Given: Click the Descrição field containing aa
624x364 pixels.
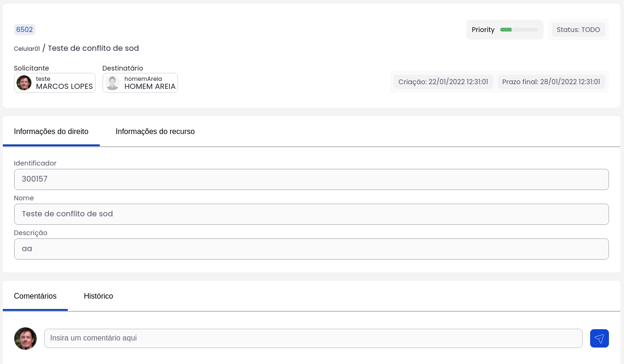Looking at the screenshot, I should pyautogui.click(x=311, y=249).
